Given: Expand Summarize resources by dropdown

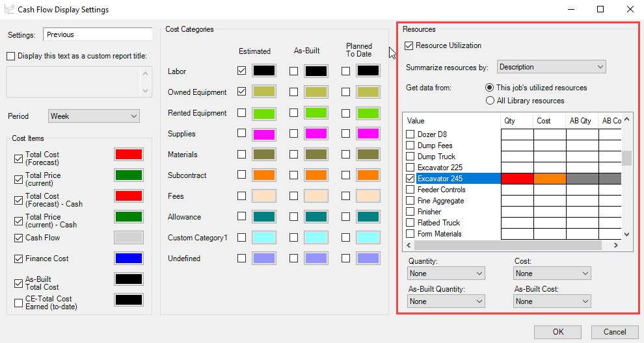Looking at the screenshot, I should [551, 67].
